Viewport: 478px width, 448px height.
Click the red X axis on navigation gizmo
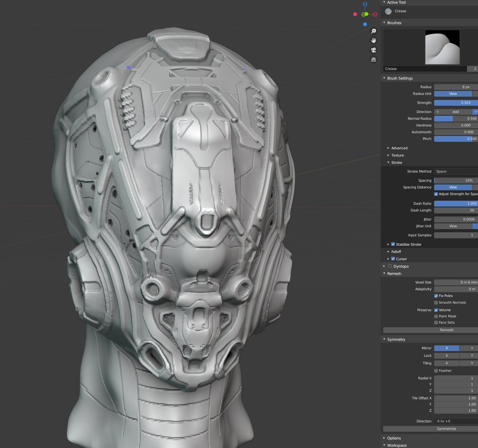pos(375,14)
